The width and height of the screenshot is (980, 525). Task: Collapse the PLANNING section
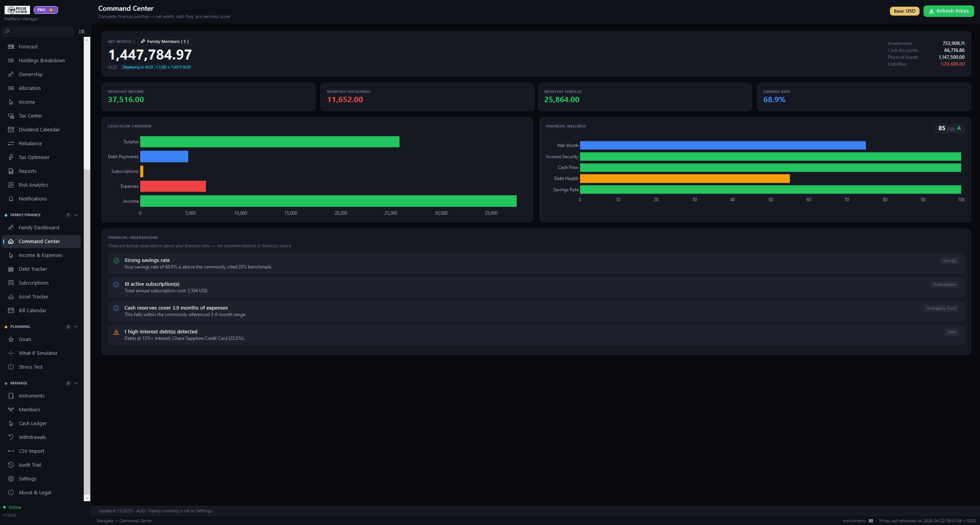[x=75, y=326]
